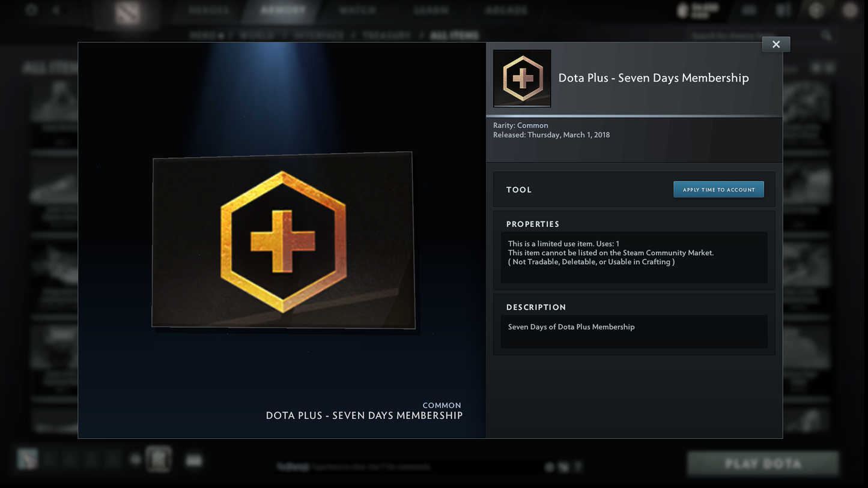The width and height of the screenshot is (868, 488).
Task: Open the Armory tab in top navigation
Action: (x=283, y=10)
